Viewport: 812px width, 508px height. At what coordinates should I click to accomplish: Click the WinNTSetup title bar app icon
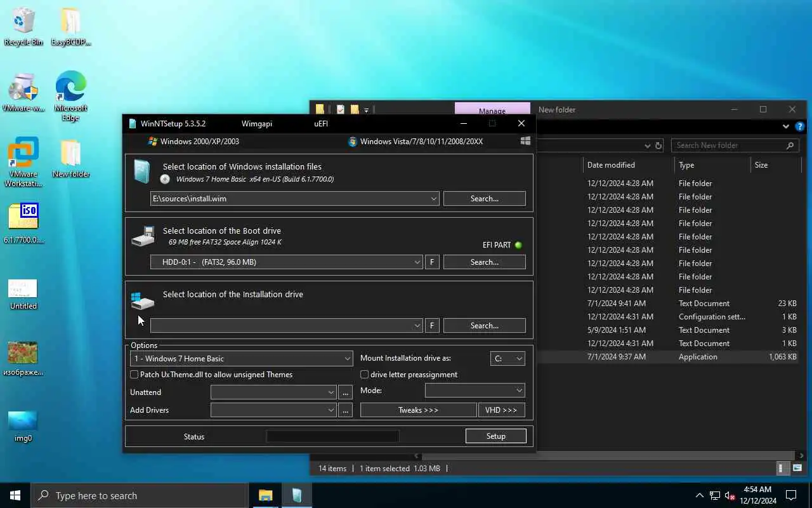click(132, 124)
